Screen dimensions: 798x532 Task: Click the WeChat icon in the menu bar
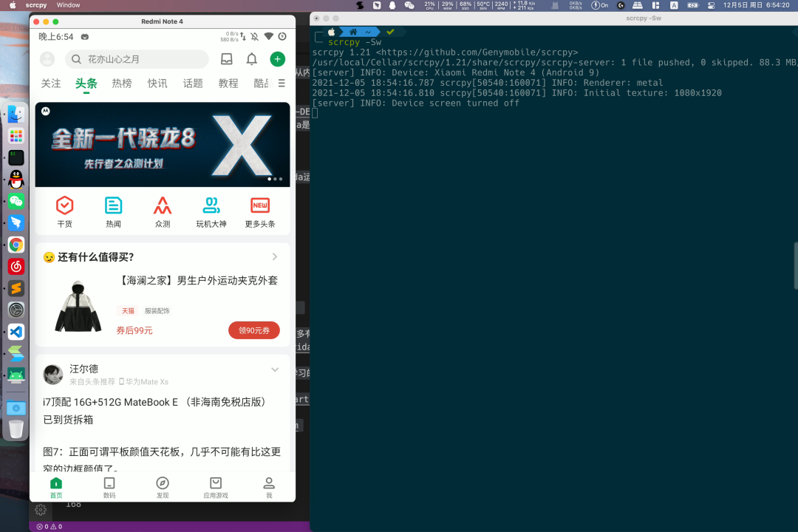409,5
